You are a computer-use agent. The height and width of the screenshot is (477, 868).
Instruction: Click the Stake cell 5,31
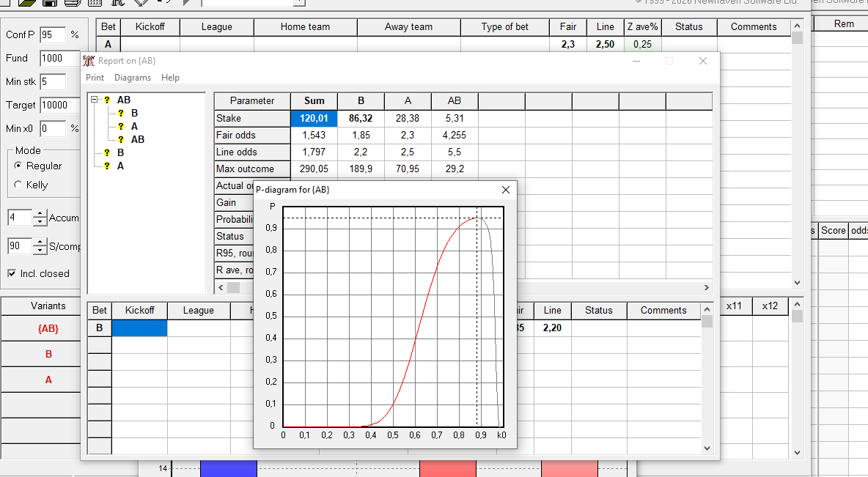click(x=455, y=119)
